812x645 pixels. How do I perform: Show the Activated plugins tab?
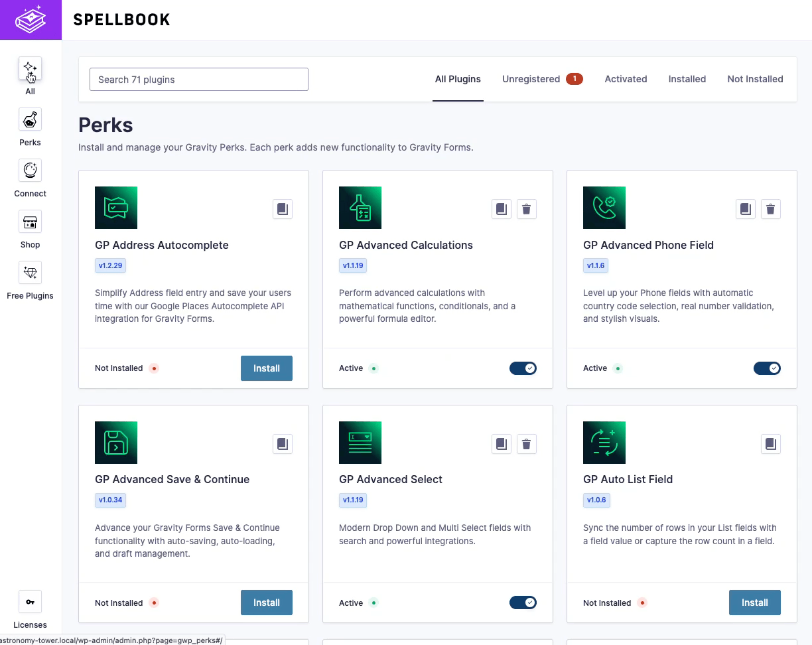(626, 79)
